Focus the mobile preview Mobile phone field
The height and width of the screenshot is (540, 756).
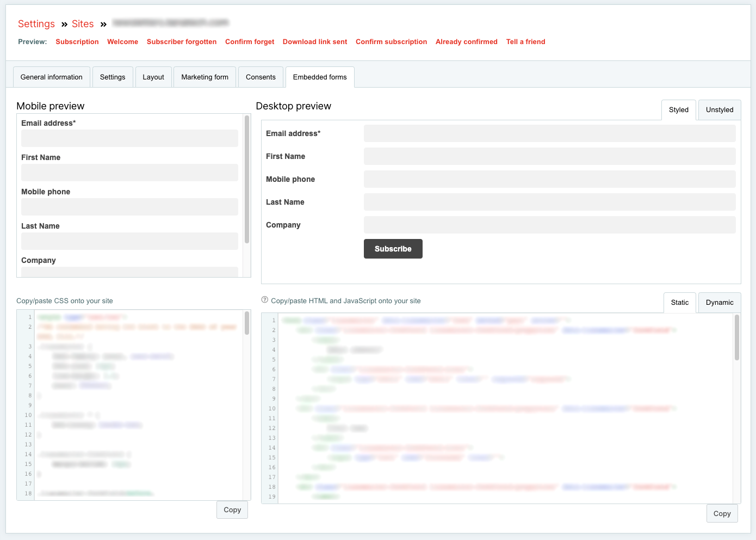coord(129,207)
